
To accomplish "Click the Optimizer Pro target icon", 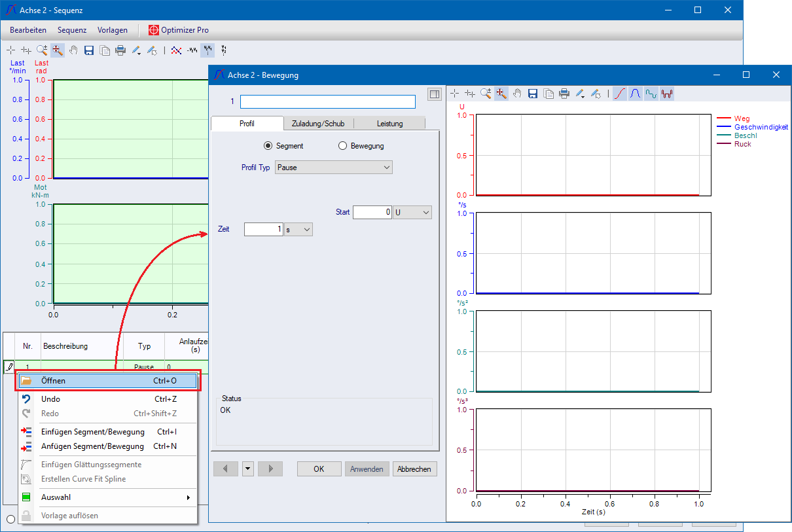I will 154,30.
